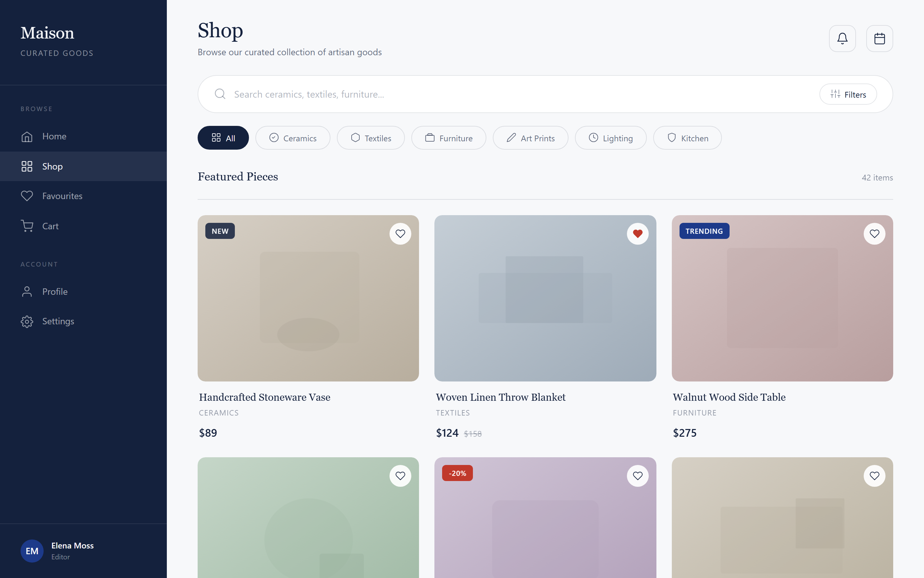This screenshot has height=578, width=924.
Task: Filter by Art Prints category
Action: [x=530, y=138]
